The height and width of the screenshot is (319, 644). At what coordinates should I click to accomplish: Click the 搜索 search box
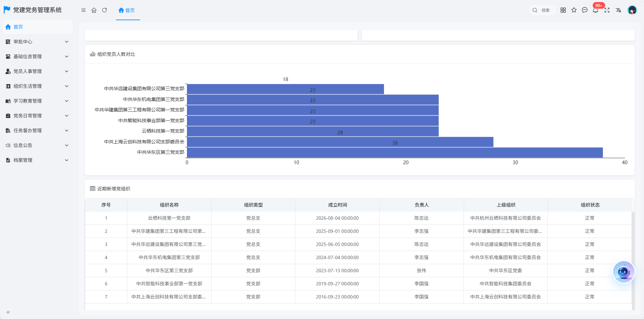coord(542,10)
